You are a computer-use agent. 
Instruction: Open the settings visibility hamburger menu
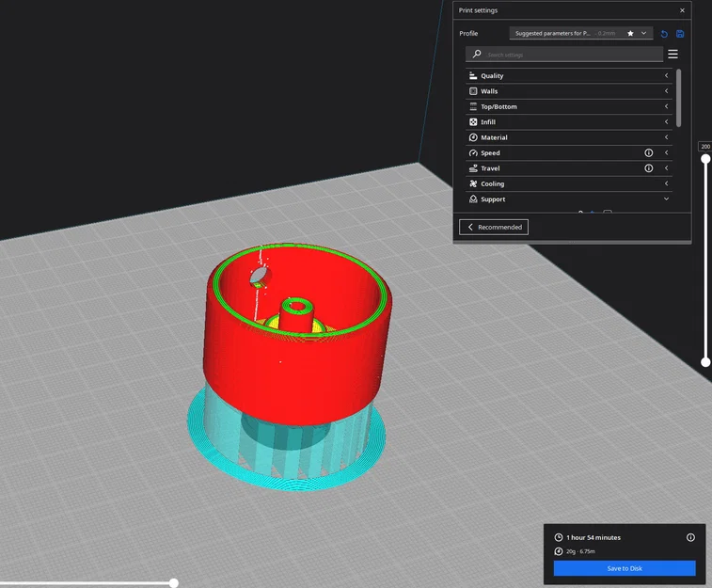[x=672, y=54]
